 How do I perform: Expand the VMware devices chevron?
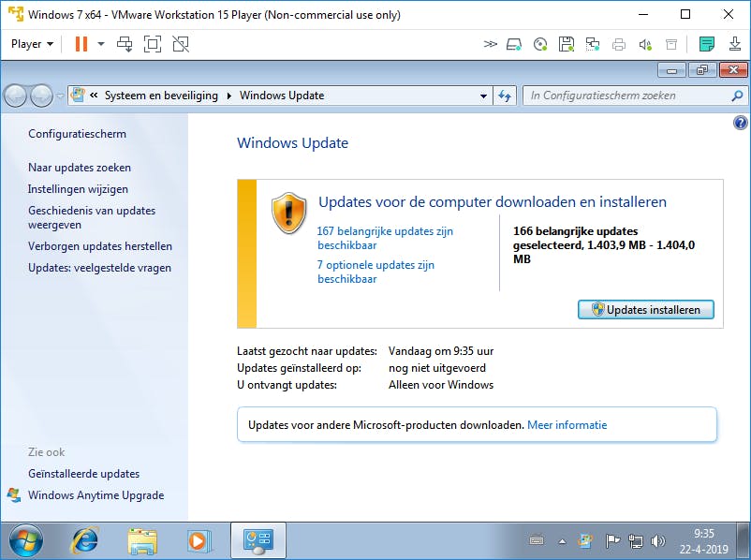(x=490, y=45)
